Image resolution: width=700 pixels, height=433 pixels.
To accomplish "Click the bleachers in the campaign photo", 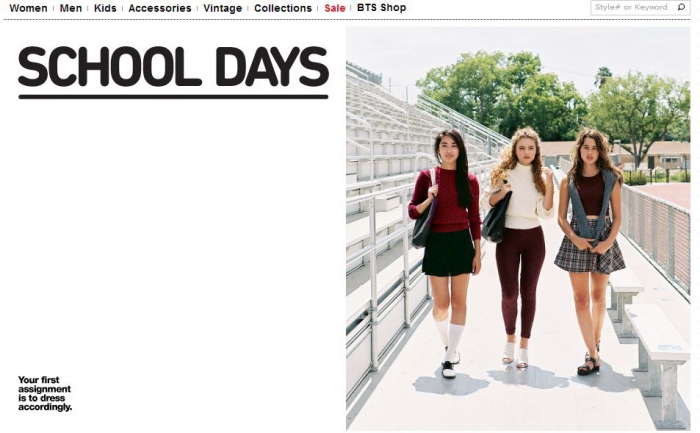I will click(384, 179).
